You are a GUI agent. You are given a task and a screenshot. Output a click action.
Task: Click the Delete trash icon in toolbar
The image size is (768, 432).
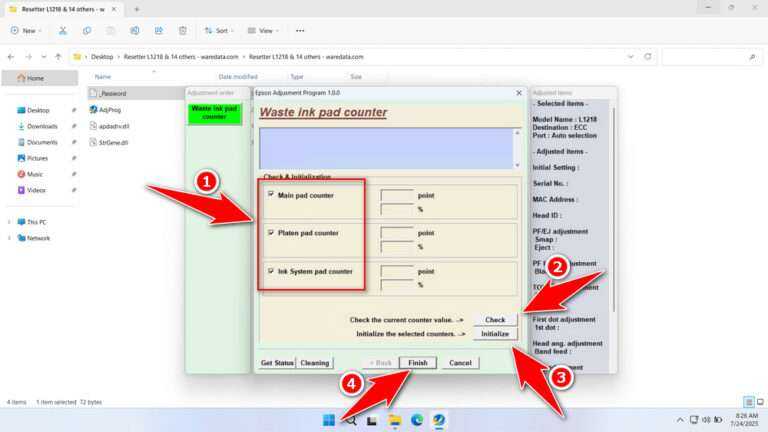pyautogui.click(x=183, y=30)
